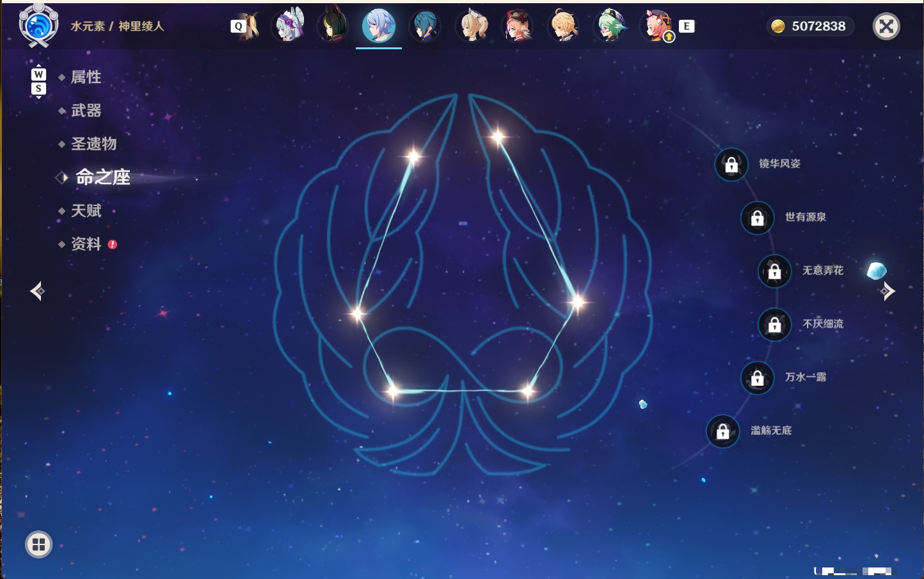
Task: Click the Hydro element emblem icon
Action: [x=38, y=26]
